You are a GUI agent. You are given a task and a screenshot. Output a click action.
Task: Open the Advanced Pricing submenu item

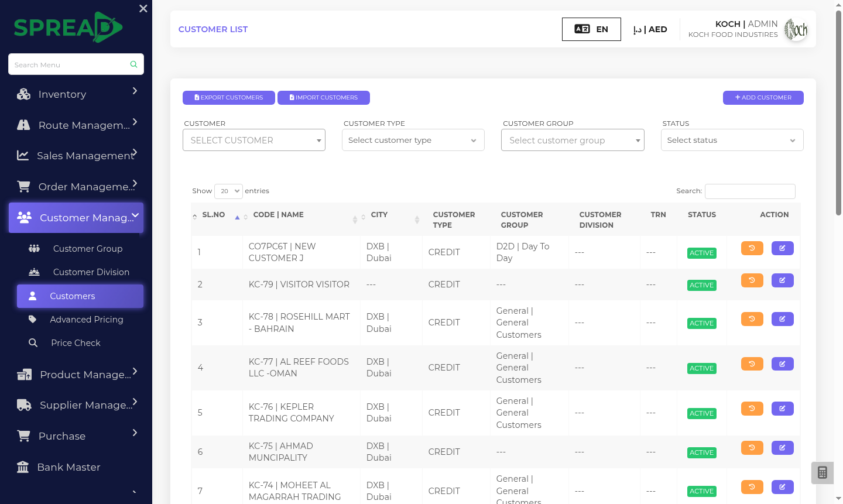80,320
